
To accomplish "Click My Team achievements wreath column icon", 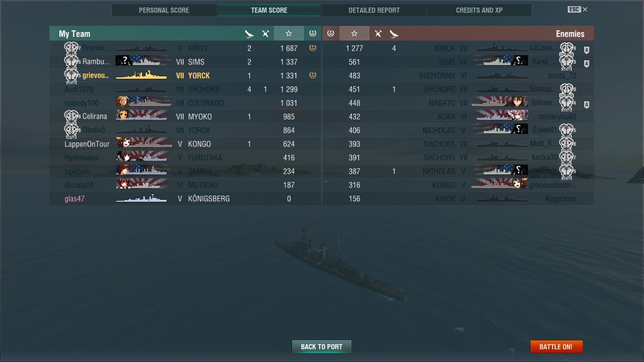I will (313, 33).
